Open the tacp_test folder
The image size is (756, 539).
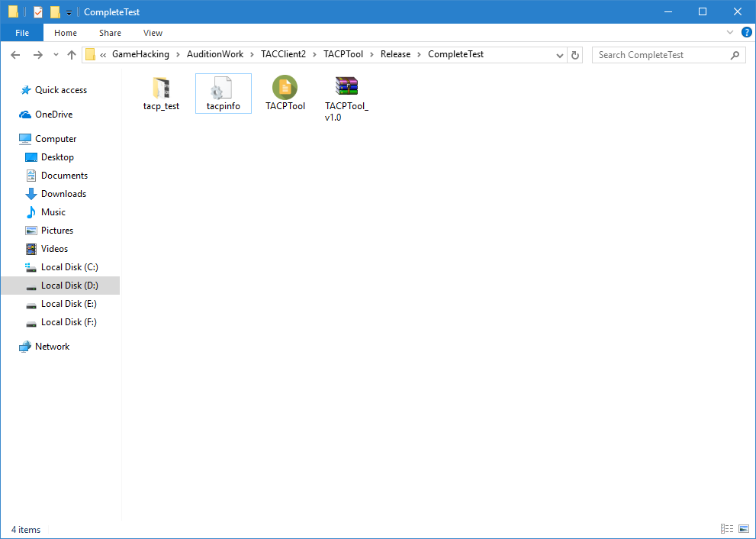(x=161, y=93)
